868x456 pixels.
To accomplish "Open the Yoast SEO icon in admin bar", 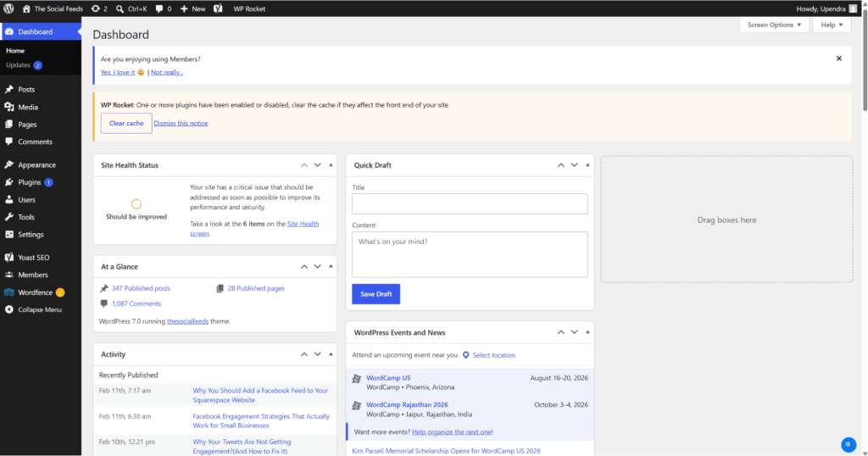I will coord(218,8).
